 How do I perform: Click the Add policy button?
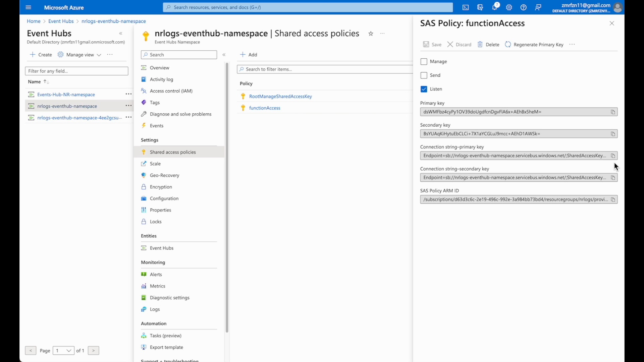(x=249, y=55)
